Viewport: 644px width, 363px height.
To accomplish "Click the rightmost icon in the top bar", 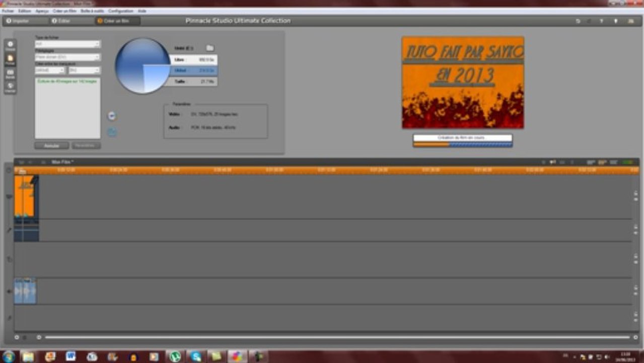I will point(630,21).
